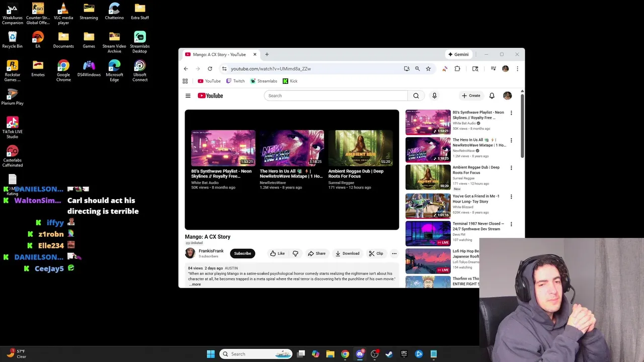Subscribe to FrankisFrank
This screenshot has height=362, width=644.
point(242,253)
